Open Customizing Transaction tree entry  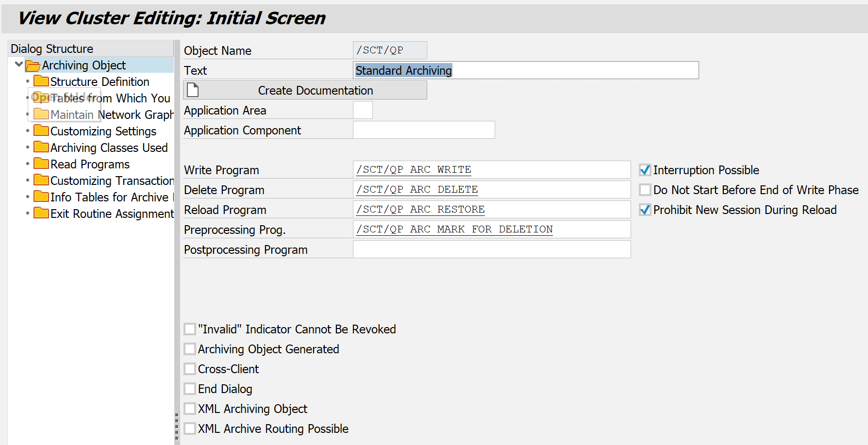(112, 181)
